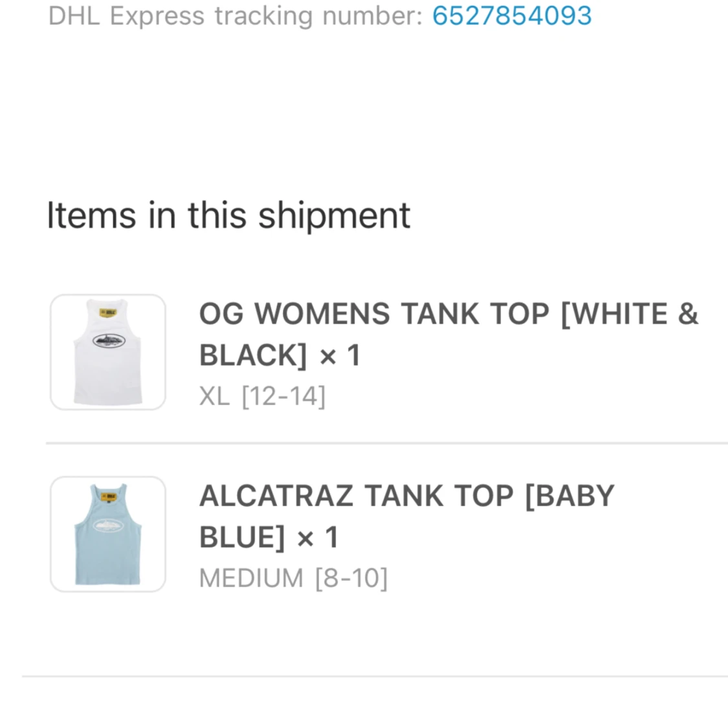Click the "[WHITE &" color text in first title
The height and width of the screenshot is (728, 728).
[629, 314]
